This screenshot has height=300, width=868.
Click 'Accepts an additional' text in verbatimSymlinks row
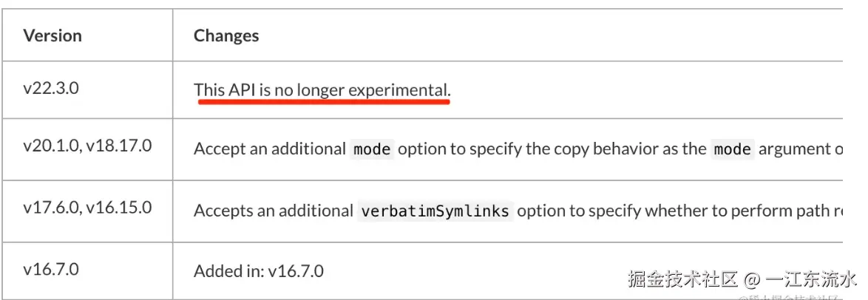tap(273, 211)
